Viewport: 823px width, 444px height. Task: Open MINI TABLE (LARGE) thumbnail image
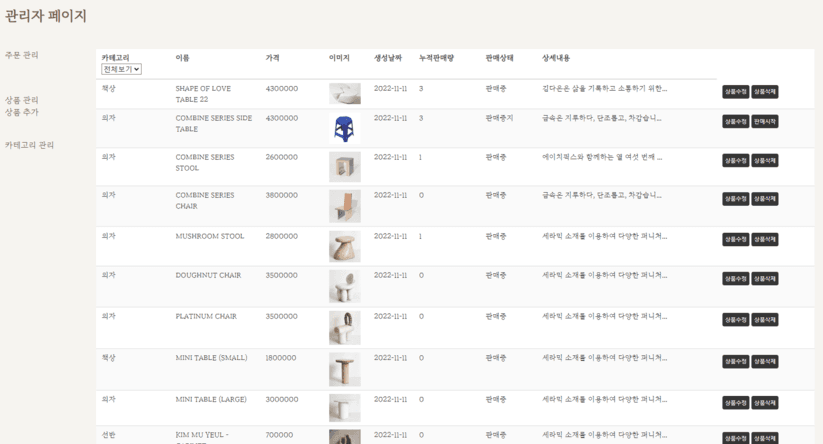click(x=345, y=408)
